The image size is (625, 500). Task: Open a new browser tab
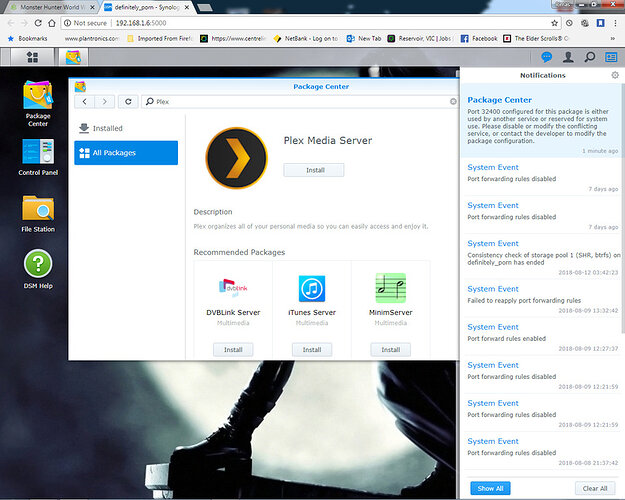[205, 7]
